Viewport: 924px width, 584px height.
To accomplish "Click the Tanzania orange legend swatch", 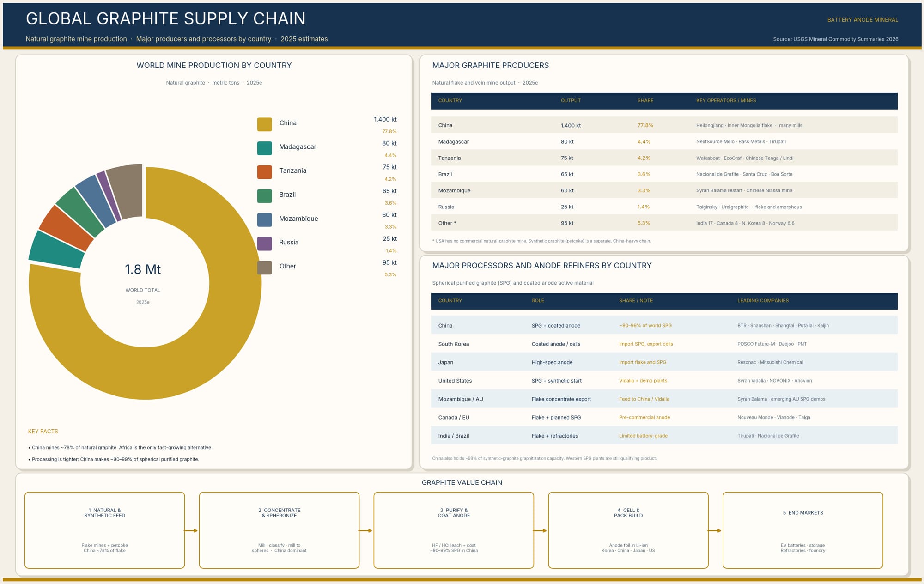I will click(264, 172).
